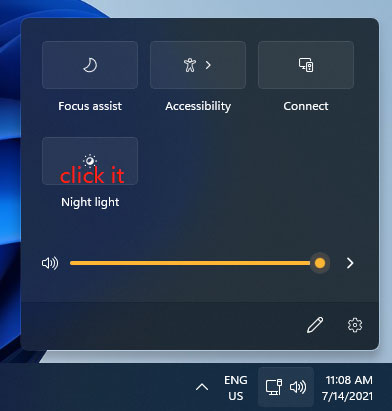Open the Accessibility quick settings tile

(x=198, y=65)
